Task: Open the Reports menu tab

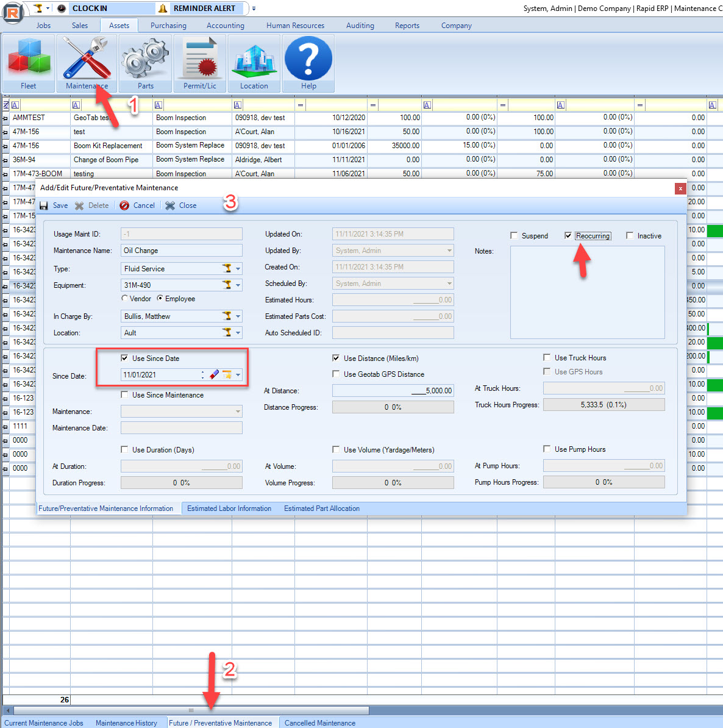Action: point(407,26)
